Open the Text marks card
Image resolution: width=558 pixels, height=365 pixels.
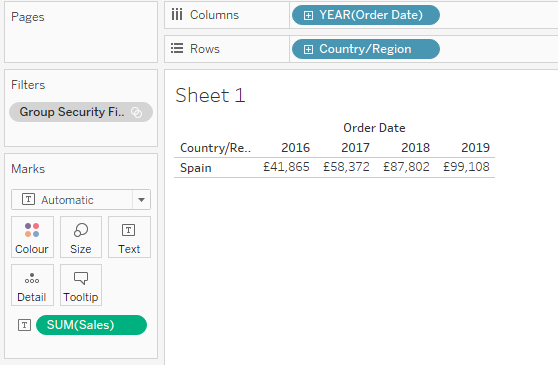(129, 237)
